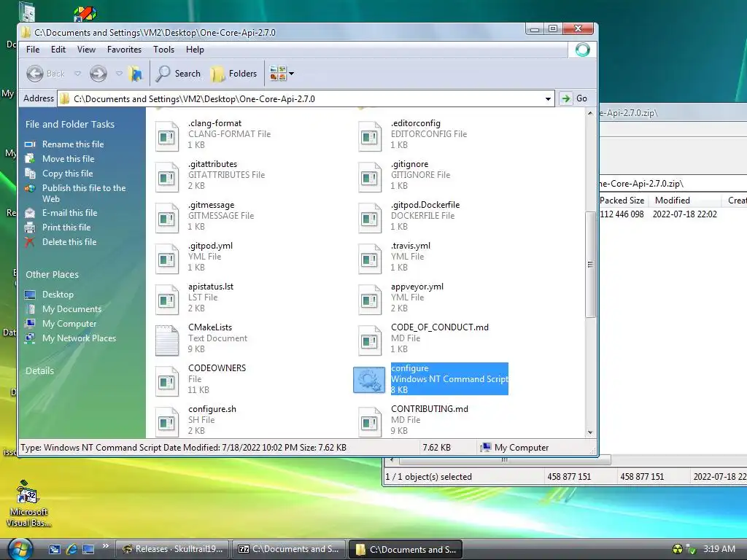Open My Computer in Other Places
The image size is (747, 560).
69,324
